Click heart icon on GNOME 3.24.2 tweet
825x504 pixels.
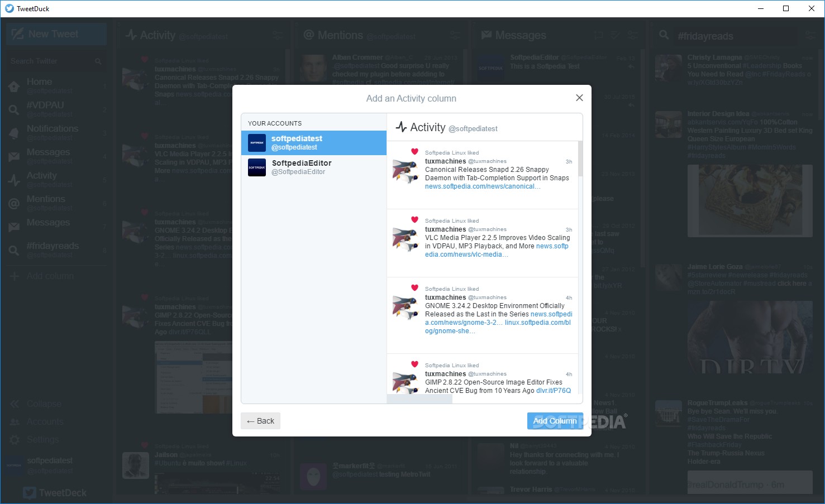coord(414,287)
